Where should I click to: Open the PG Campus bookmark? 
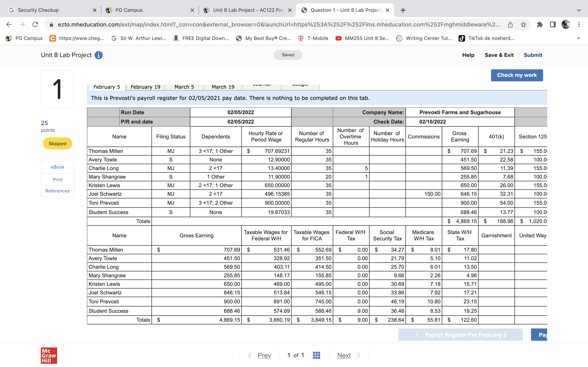[x=24, y=38]
